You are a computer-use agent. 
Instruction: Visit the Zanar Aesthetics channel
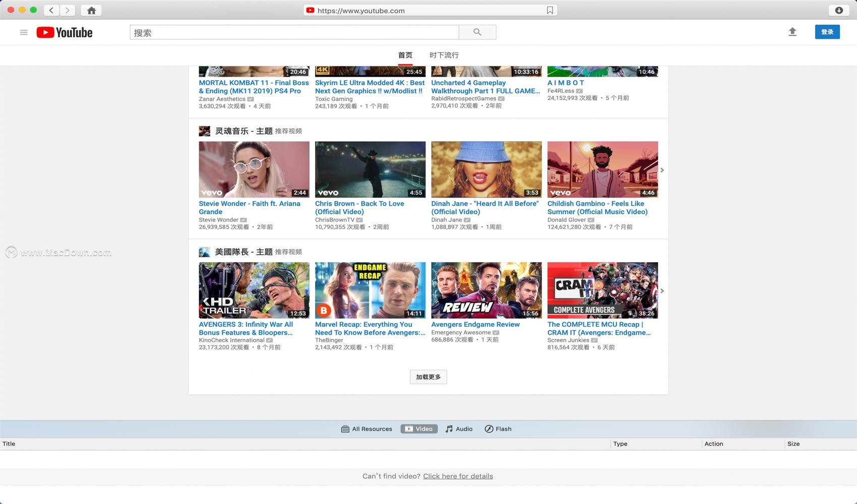pos(222,99)
